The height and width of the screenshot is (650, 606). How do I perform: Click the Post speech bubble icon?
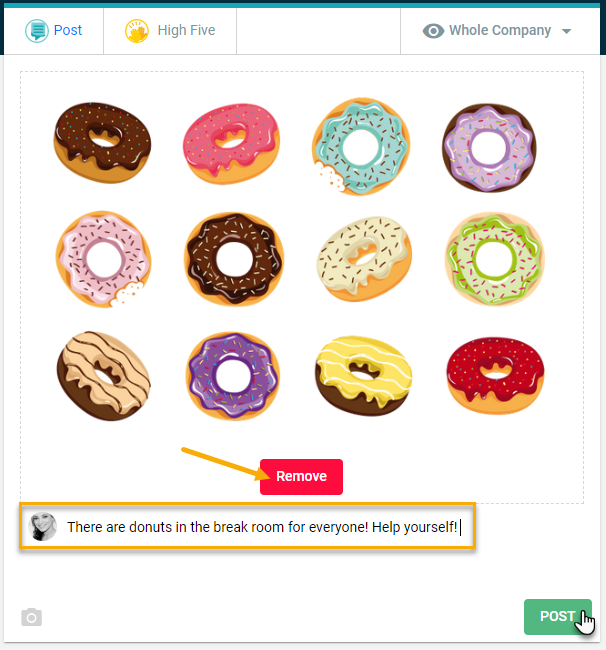click(37, 31)
